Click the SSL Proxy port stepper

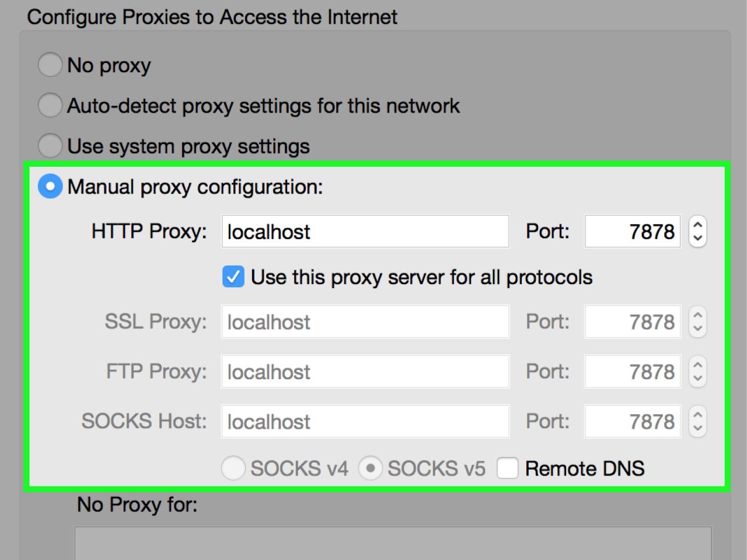click(x=697, y=322)
